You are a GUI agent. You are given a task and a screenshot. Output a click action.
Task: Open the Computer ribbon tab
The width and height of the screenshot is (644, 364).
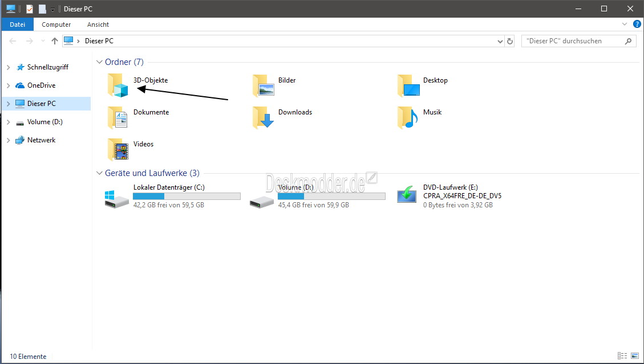[56, 24]
